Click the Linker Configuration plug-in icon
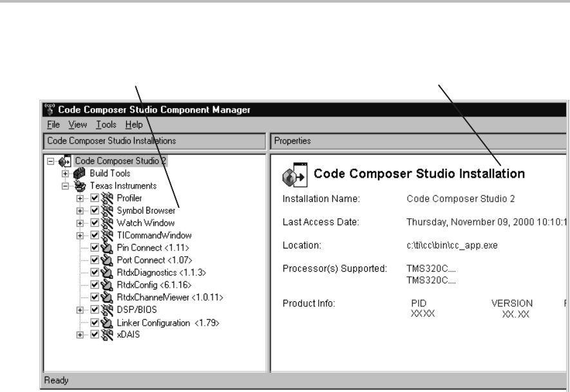 click(107, 322)
